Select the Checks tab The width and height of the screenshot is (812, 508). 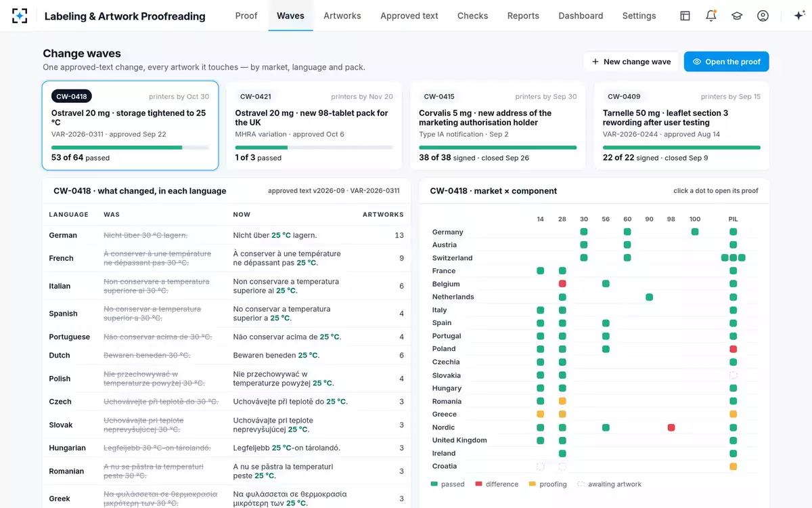coord(472,16)
